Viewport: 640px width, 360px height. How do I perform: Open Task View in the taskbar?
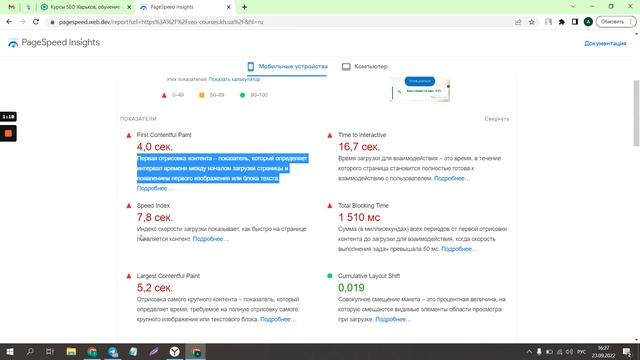50,351
